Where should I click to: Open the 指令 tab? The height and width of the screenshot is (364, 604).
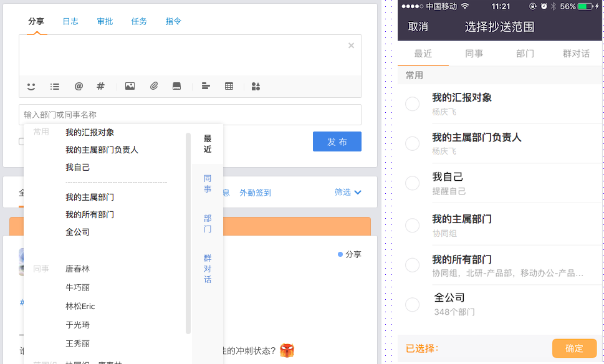(x=173, y=21)
